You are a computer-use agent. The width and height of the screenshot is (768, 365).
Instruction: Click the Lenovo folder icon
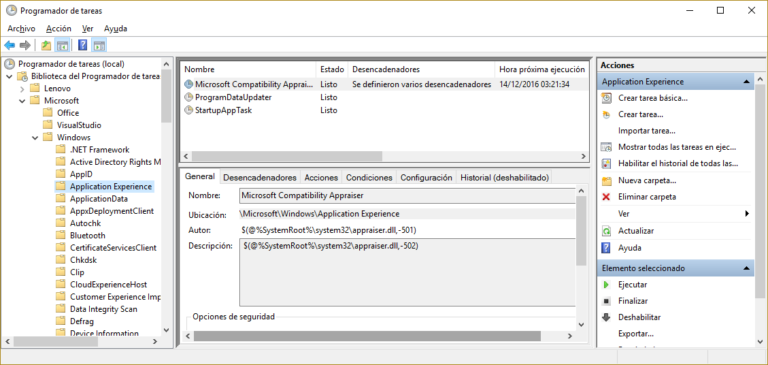pos(35,88)
